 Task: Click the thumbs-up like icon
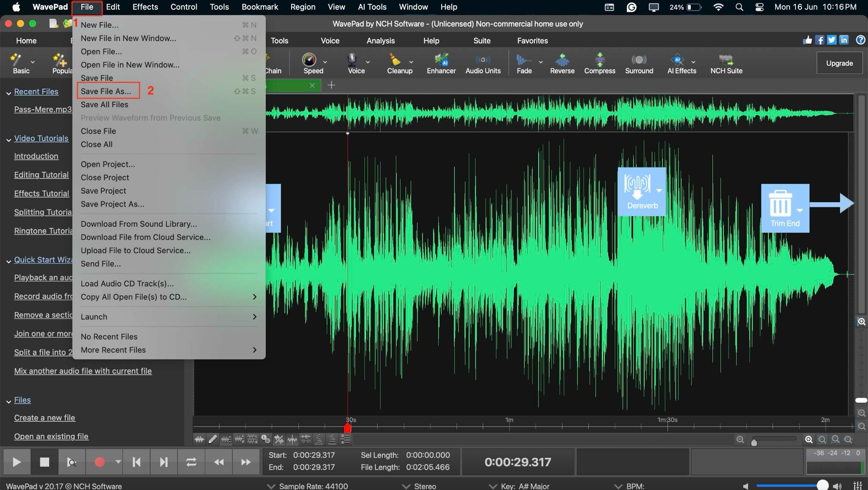point(807,40)
